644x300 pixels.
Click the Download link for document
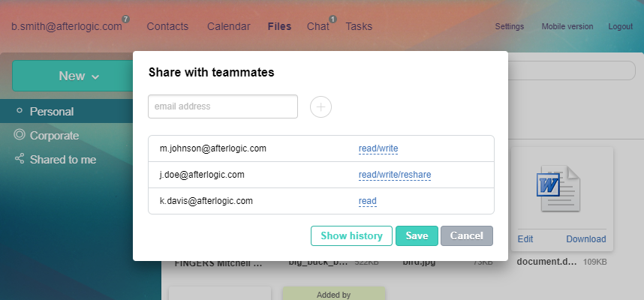tap(585, 239)
